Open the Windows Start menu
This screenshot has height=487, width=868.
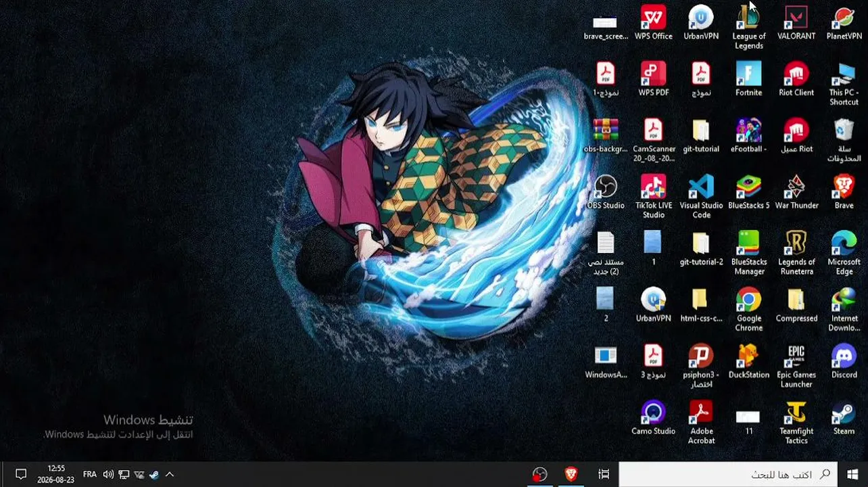click(852, 474)
